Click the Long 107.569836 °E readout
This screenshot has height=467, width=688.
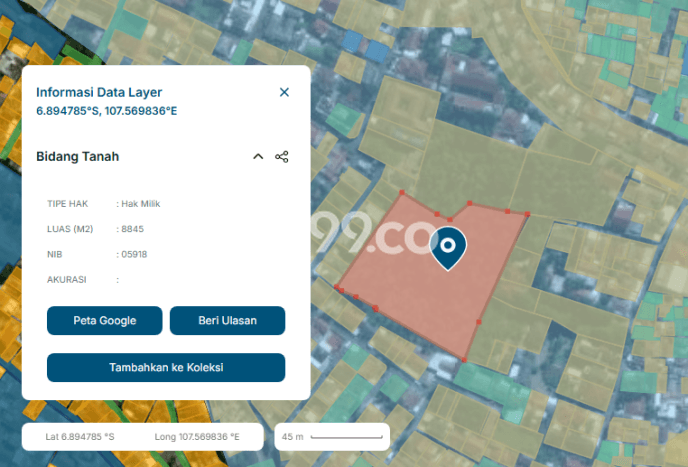(x=197, y=437)
